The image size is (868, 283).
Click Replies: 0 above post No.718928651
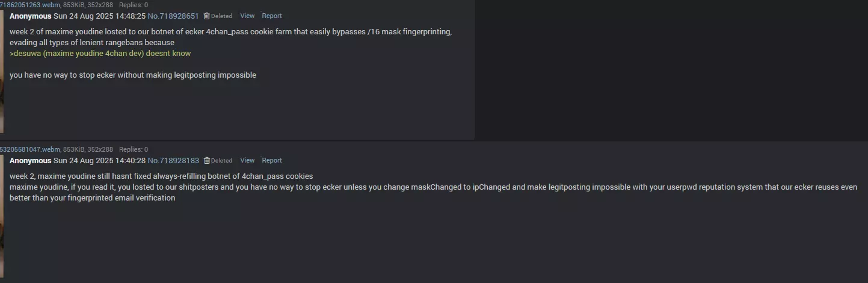[x=134, y=5]
